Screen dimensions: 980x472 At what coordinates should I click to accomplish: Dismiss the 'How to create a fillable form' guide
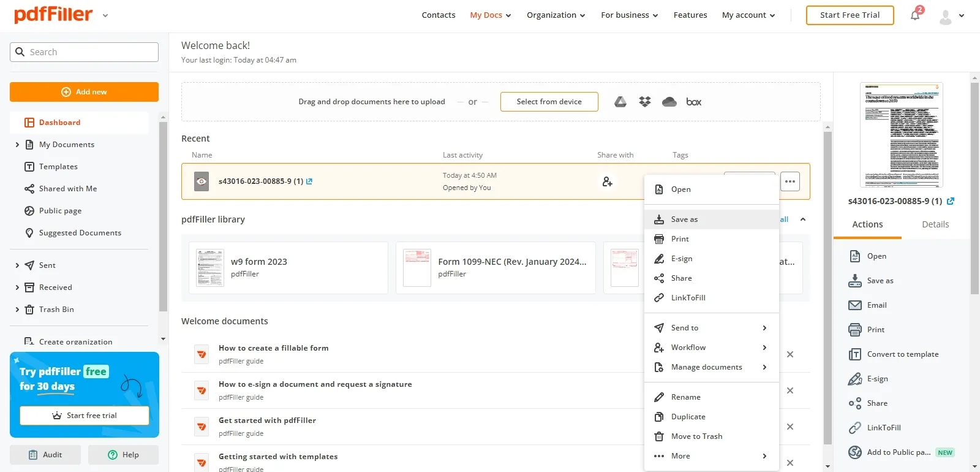(x=790, y=354)
